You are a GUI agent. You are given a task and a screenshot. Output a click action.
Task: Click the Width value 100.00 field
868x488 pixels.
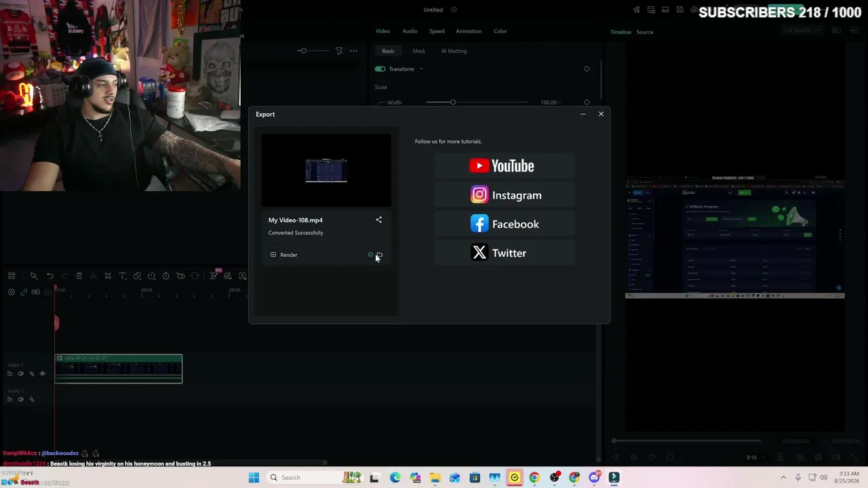coord(549,102)
